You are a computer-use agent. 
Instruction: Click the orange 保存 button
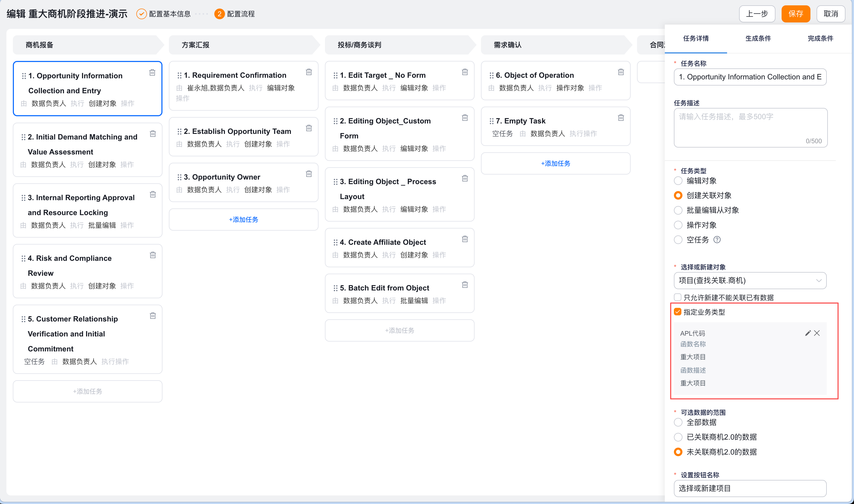(795, 14)
